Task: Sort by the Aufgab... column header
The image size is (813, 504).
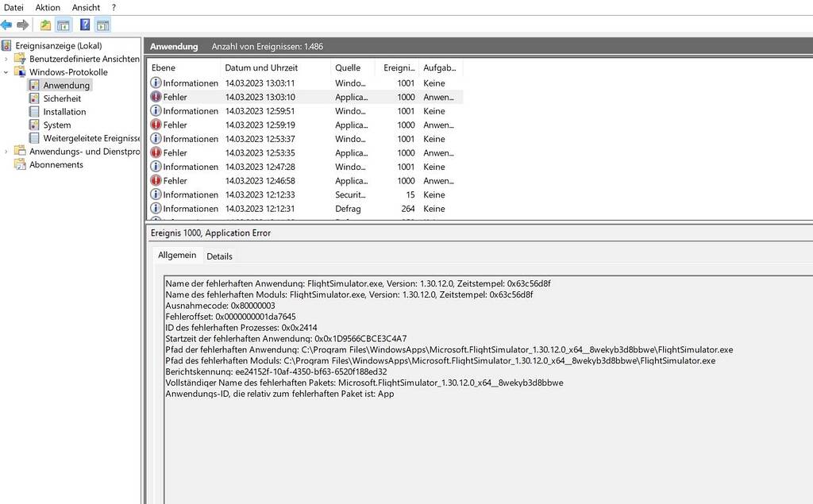Action: tap(440, 67)
